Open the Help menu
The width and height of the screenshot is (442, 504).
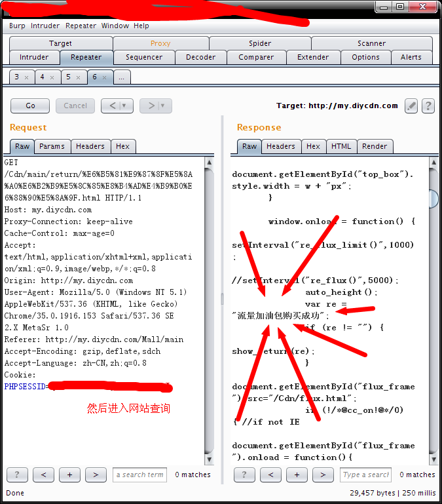(141, 26)
